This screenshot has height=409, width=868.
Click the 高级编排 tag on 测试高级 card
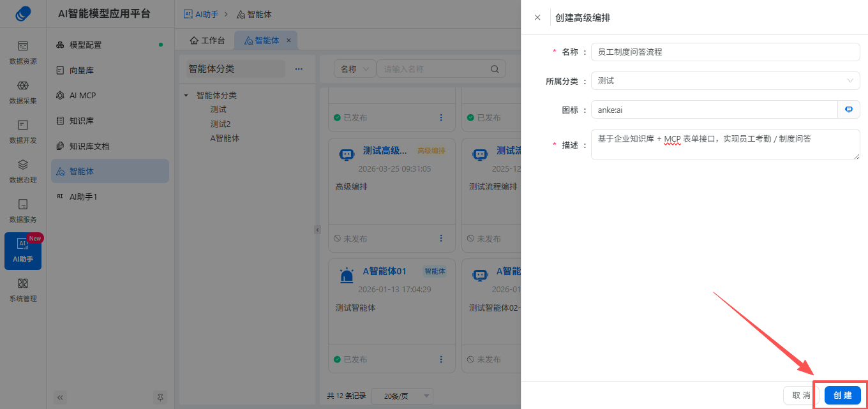(x=431, y=151)
